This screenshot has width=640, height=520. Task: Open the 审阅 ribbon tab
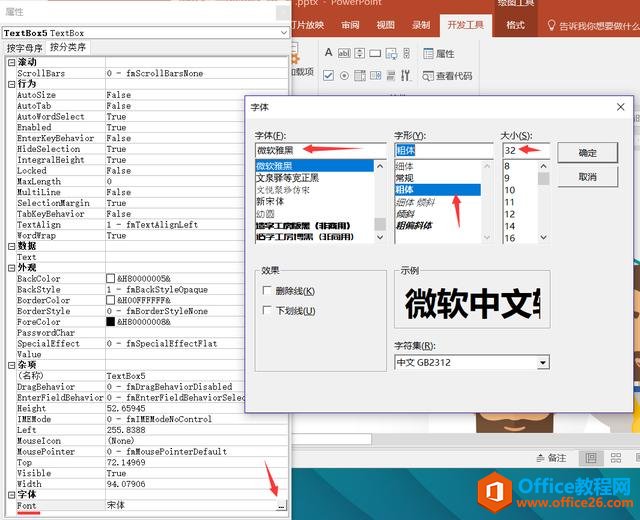pyautogui.click(x=350, y=25)
